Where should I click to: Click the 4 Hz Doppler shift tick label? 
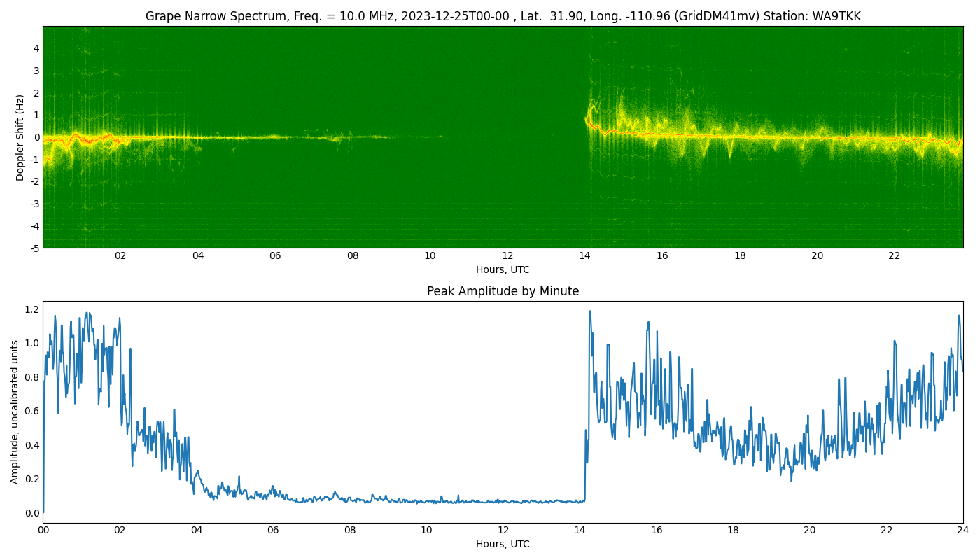coord(36,48)
